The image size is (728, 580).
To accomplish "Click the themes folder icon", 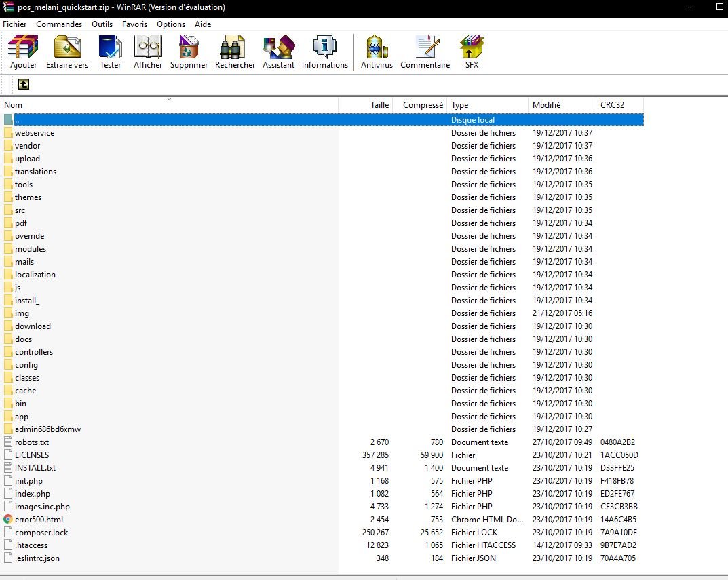I will tap(8, 197).
